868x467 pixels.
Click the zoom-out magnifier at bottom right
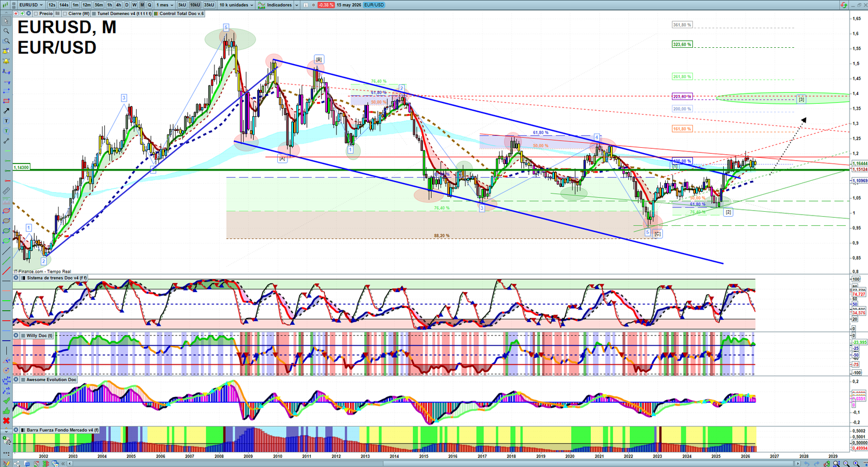coord(846,463)
